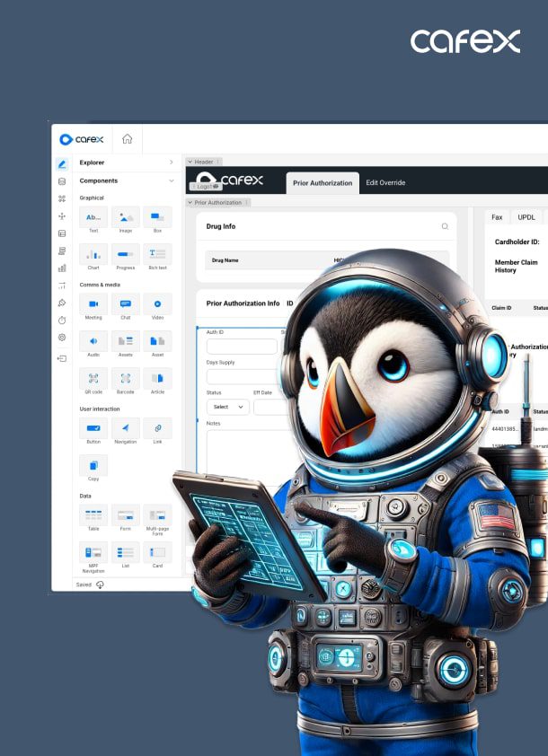Add a Chart component
548x756 pixels.
point(93,254)
